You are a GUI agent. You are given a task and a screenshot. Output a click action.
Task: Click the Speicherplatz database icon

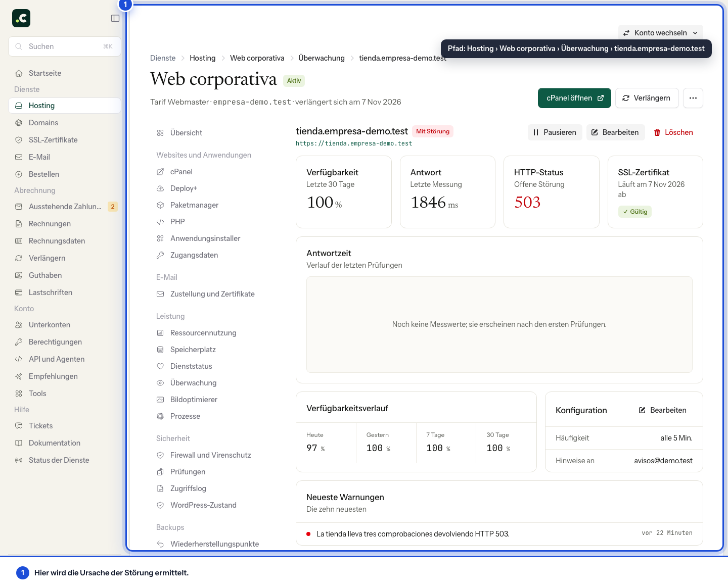[x=160, y=350]
